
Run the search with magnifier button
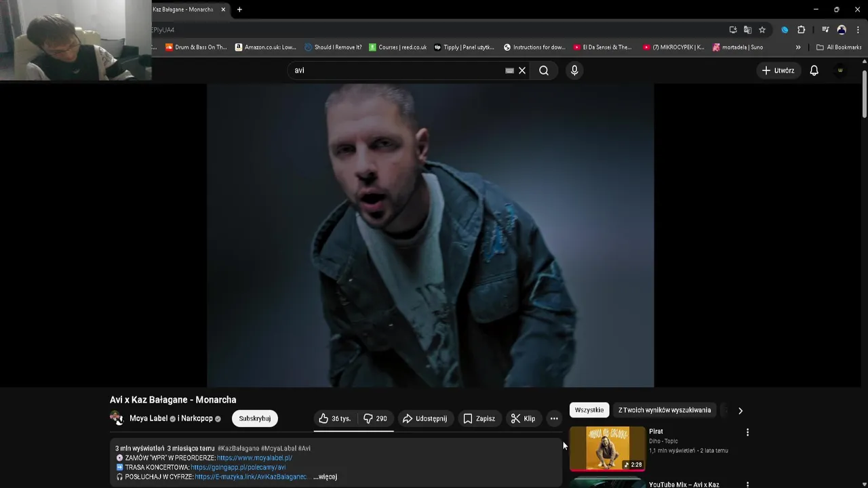pyautogui.click(x=544, y=70)
